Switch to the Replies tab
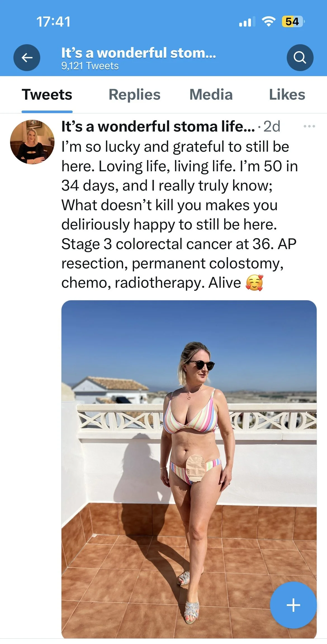This screenshot has width=327, height=644. pos(134,95)
